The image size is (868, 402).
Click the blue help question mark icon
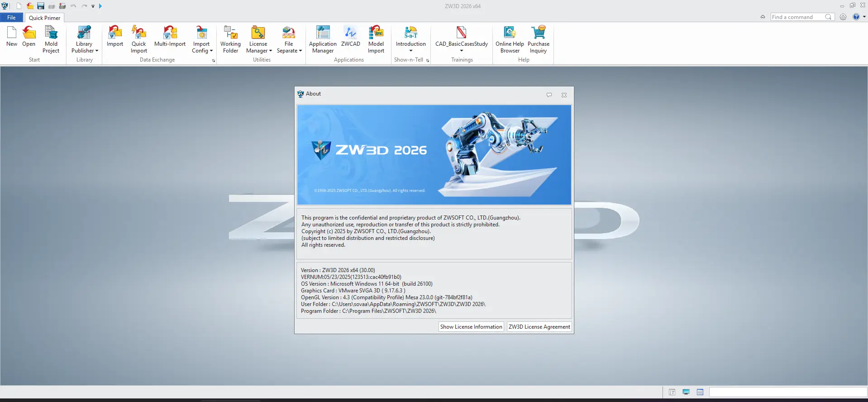[x=856, y=17]
